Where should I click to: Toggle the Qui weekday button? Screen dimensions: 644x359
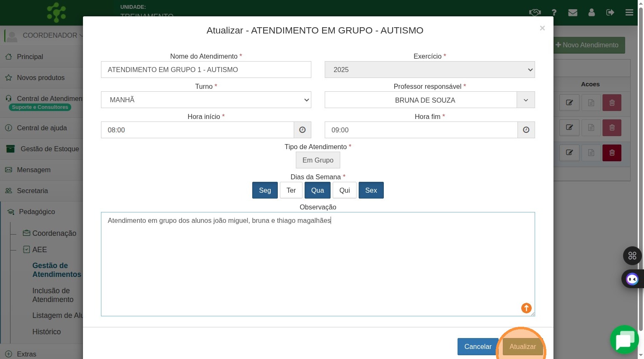tap(344, 190)
